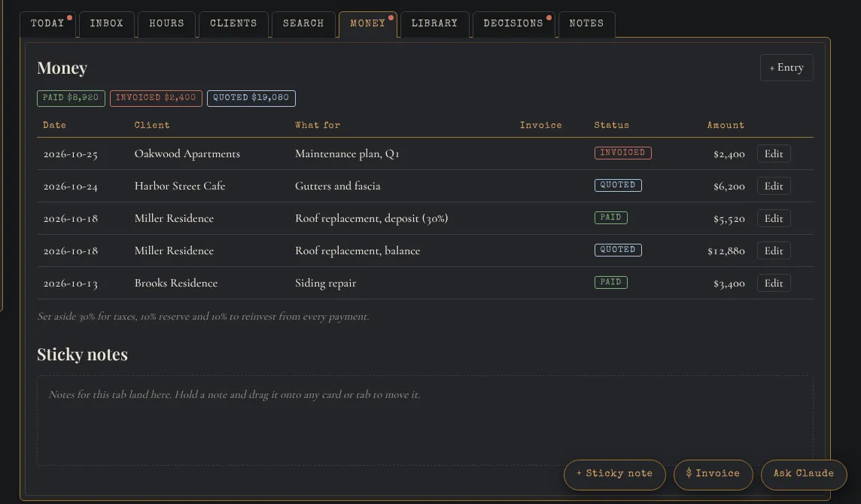Click the INVOICED status on Oakwood row
The width and height of the screenshot is (861, 504).
pyautogui.click(x=622, y=153)
